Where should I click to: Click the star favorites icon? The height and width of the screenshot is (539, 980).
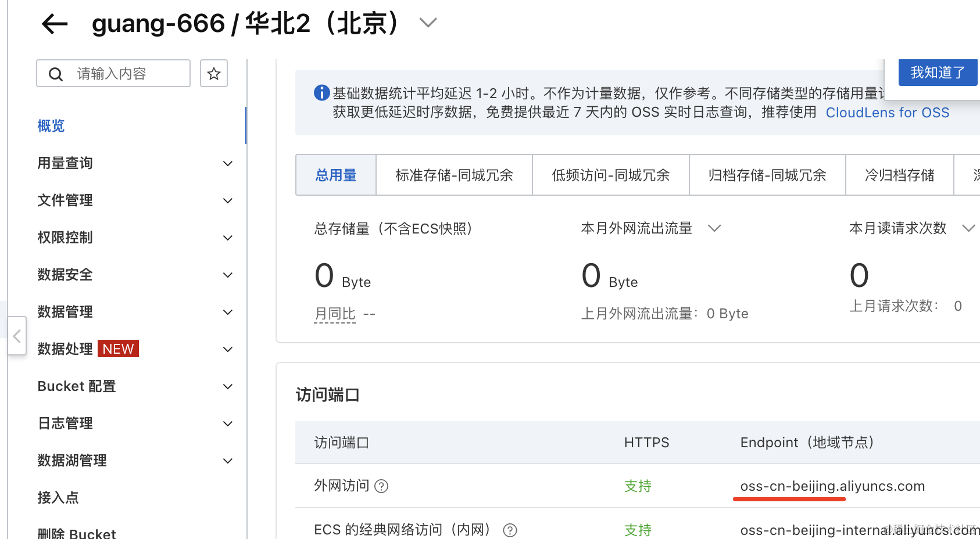click(214, 74)
